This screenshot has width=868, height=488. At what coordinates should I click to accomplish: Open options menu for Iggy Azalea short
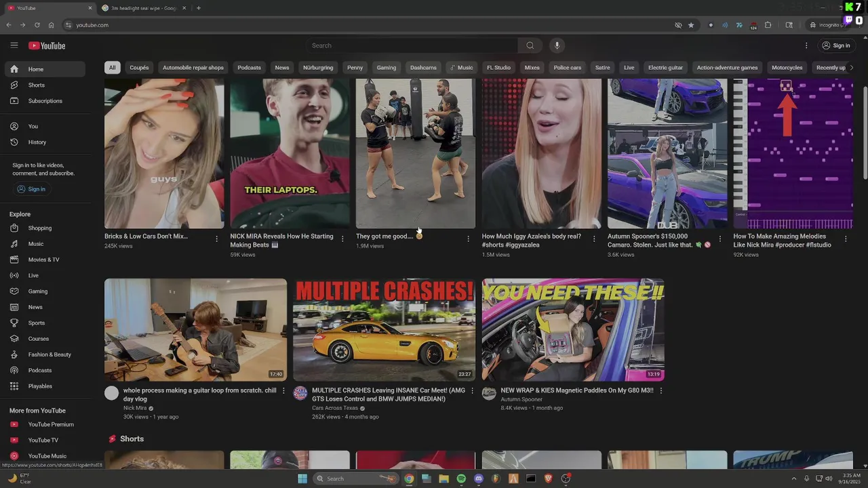click(594, 239)
